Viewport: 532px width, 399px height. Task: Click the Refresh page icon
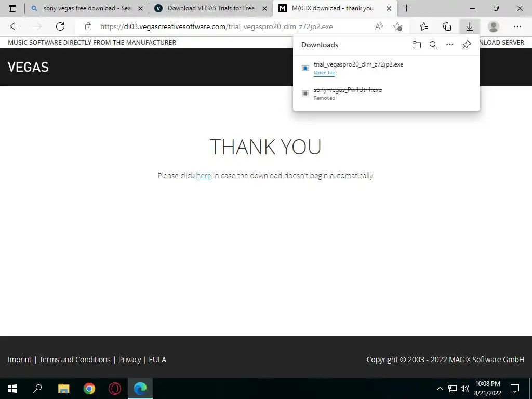click(60, 26)
